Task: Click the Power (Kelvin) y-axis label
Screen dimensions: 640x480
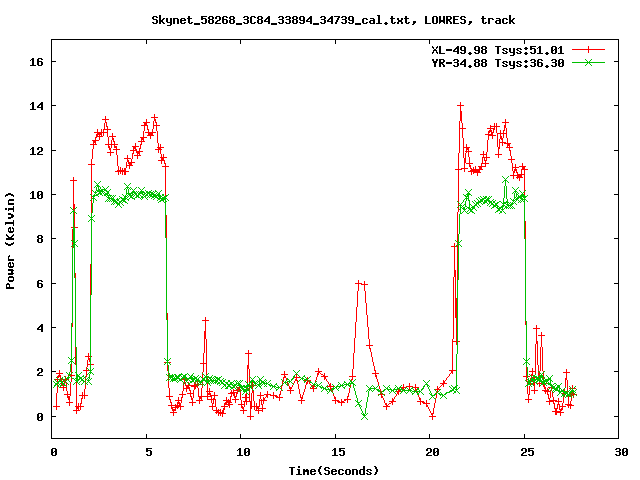Action: (10, 241)
